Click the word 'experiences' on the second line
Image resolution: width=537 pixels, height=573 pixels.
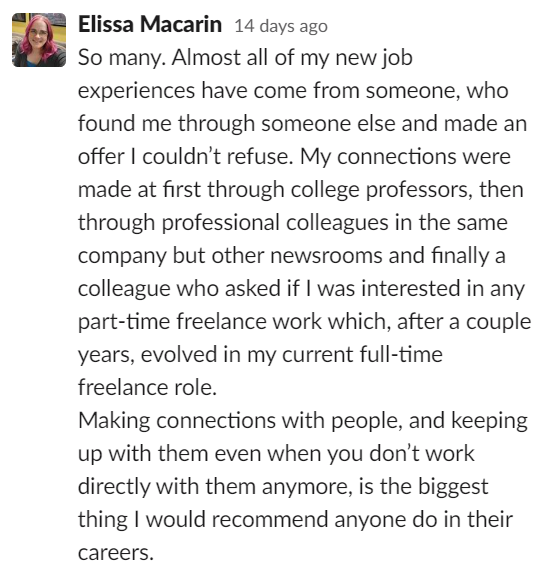pyautogui.click(x=136, y=91)
